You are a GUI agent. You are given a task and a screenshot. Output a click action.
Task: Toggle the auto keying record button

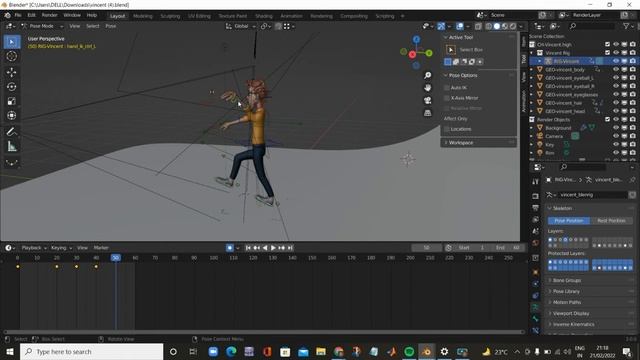point(229,248)
